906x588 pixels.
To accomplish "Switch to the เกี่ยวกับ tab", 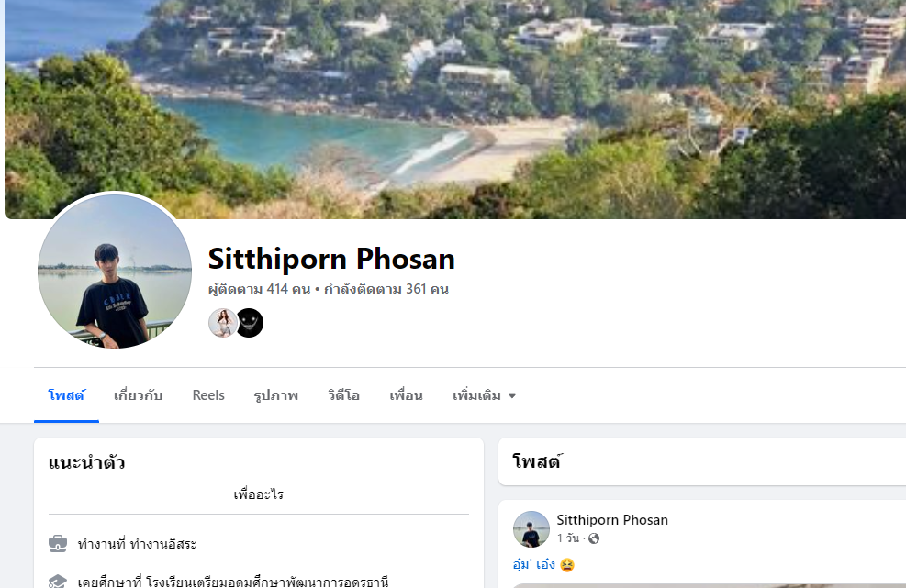I will tap(138, 395).
